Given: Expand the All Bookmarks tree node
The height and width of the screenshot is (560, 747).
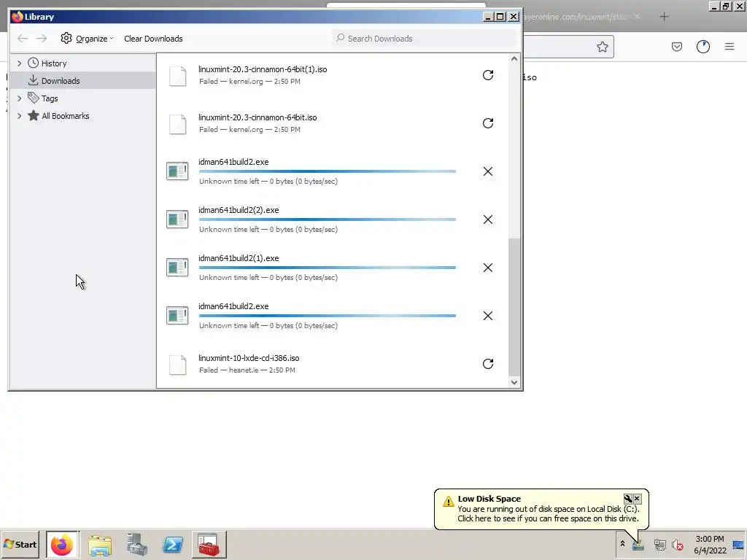Looking at the screenshot, I should pyautogui.click(x=19, y=116).
